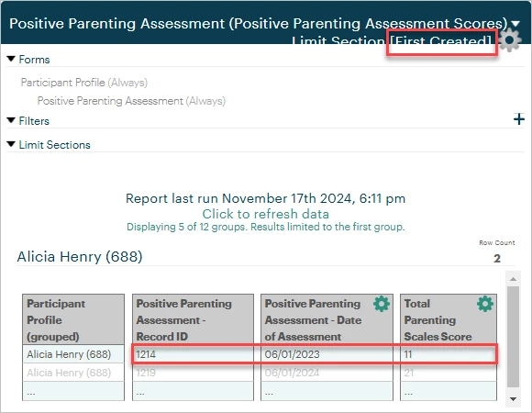Open gear on Date of Assessment column

[x=382, y=304]
